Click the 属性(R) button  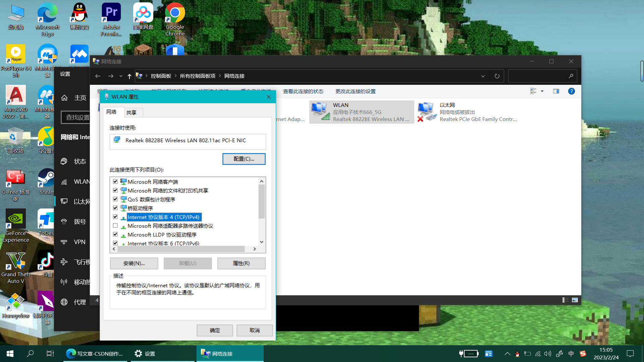tap(241, 263)
